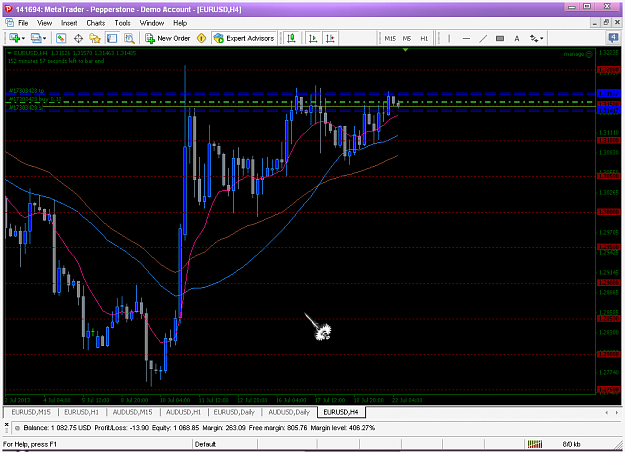Click the 22 Jul 04:00 time label
Viewport: 625px width, 452px height.
407,400
